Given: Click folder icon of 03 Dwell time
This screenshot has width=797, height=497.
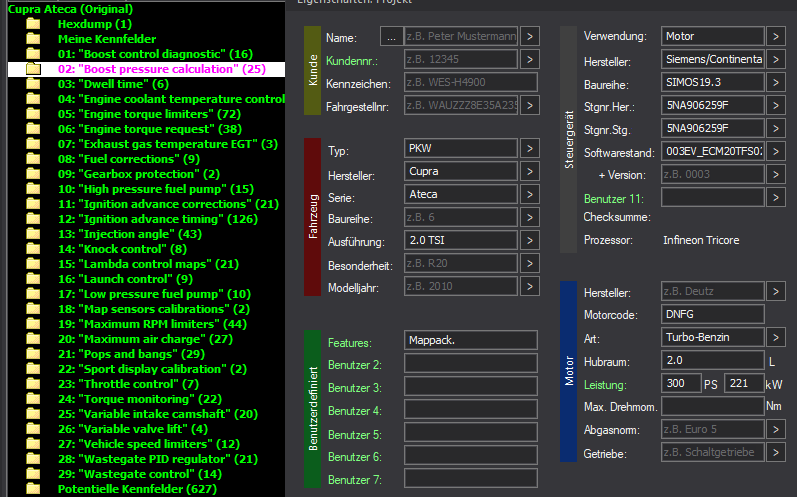Looking at the screenshot, I should [x=34, y=84].
